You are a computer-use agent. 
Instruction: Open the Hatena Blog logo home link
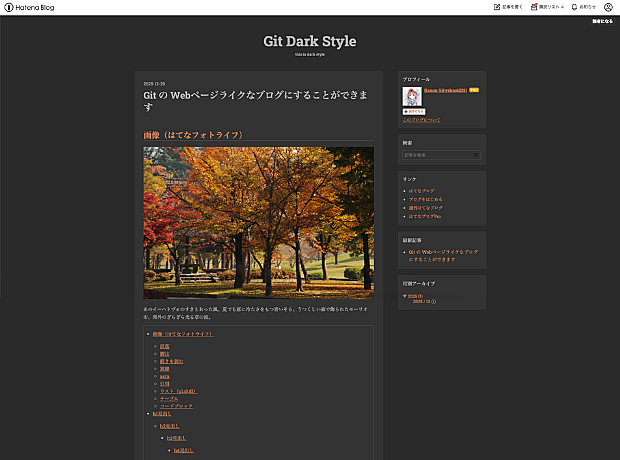click(29, 7)
